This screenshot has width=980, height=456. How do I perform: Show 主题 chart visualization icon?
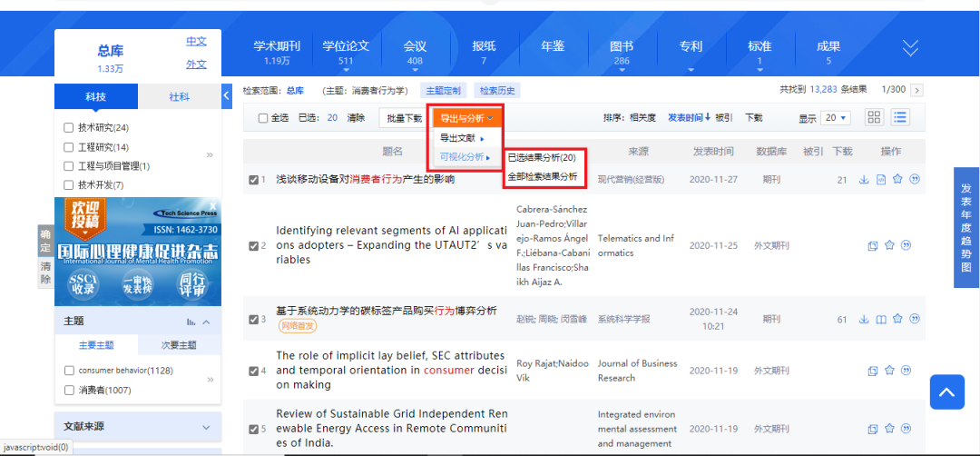(x=191, y=322)
